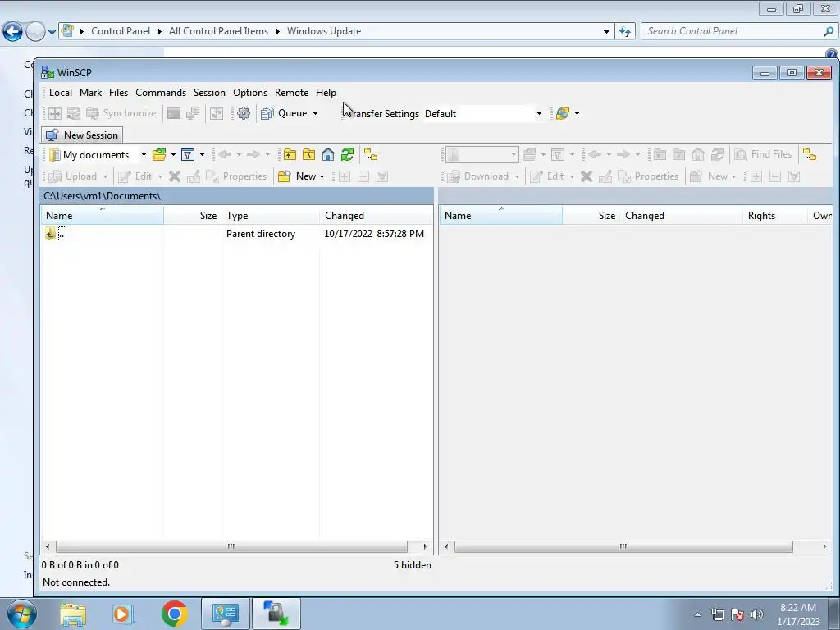This screenshot has width=840, height=630.
Task: Show hidden tray icons arrow
Action: [x=697, y=614]
